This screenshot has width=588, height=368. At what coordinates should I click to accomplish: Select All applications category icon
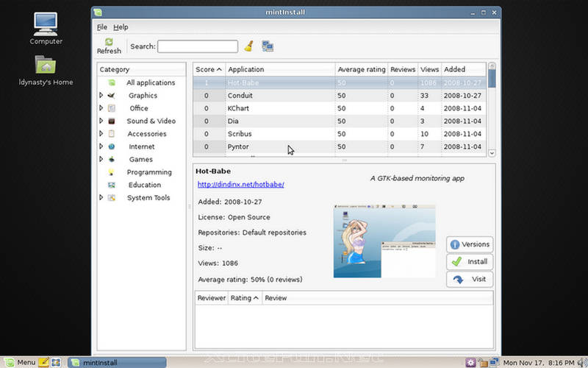[112, 82]
